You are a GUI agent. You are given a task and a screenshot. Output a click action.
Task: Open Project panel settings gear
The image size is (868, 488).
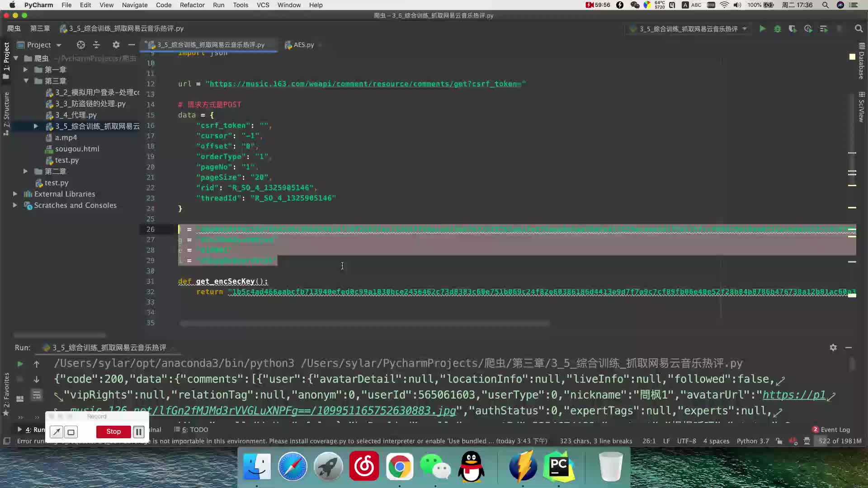pos(116,45)
